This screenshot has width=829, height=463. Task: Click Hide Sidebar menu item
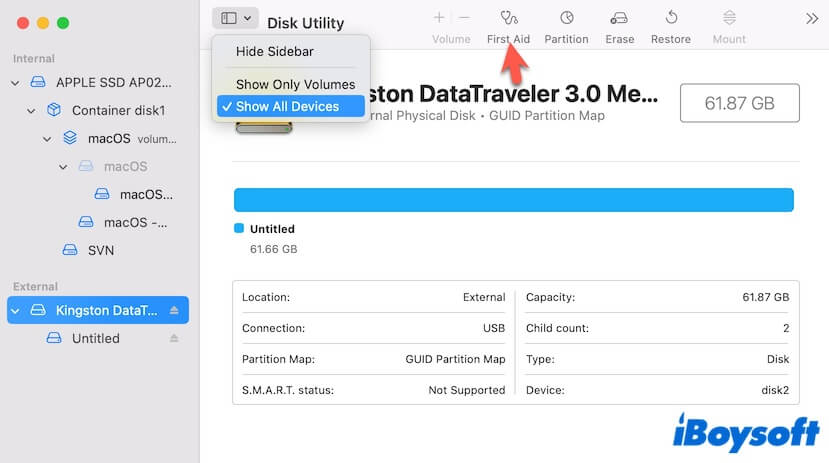(x=273, y=51)
